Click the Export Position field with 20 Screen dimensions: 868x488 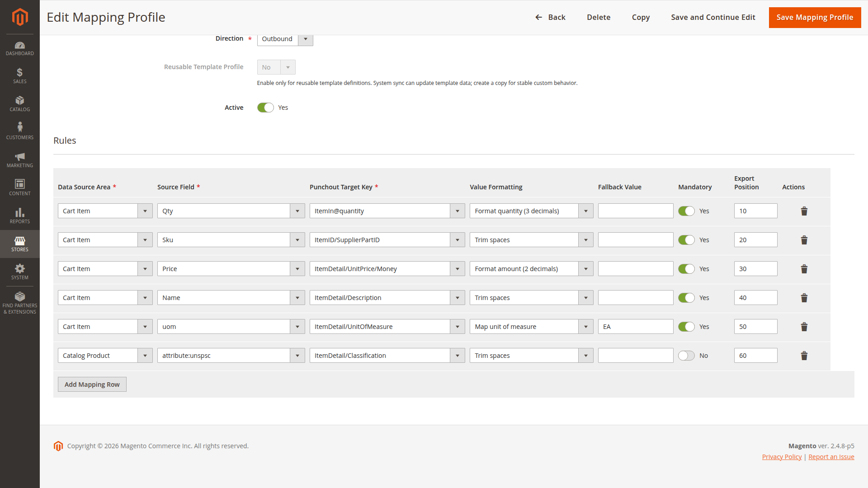tap(756, 240)
